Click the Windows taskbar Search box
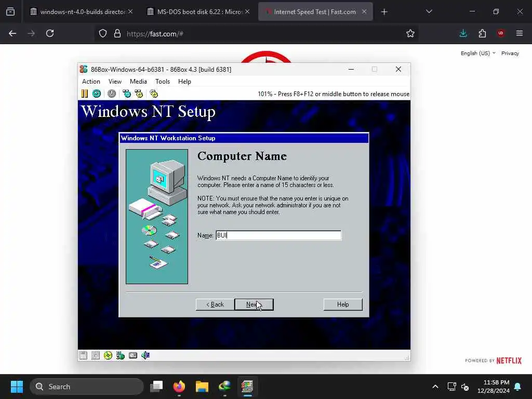Image resolution: width=532 pixels, height=399 pixels. click(87, 387)
